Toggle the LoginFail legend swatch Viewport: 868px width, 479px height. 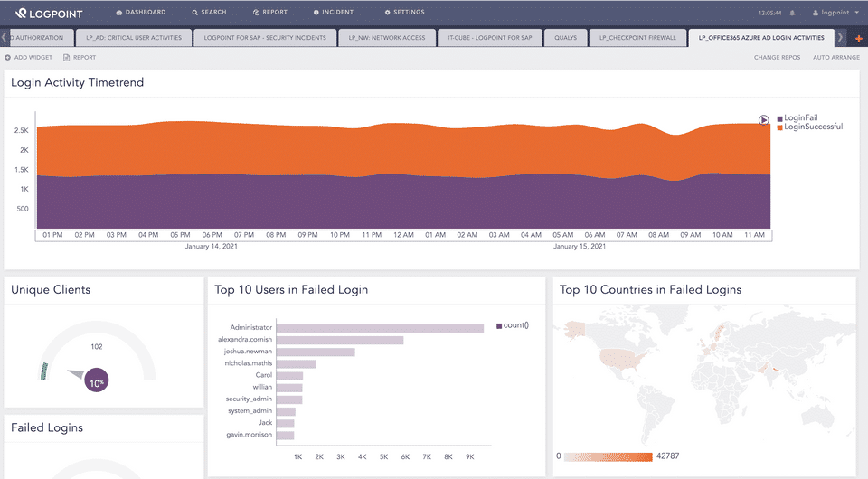(x=780, y=118)
